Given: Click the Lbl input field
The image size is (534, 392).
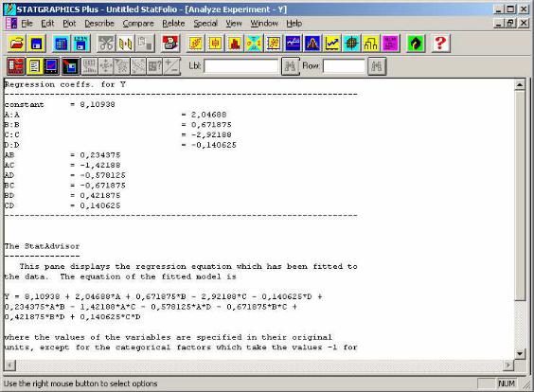Looking at the screenshot, I should point(241,66).
